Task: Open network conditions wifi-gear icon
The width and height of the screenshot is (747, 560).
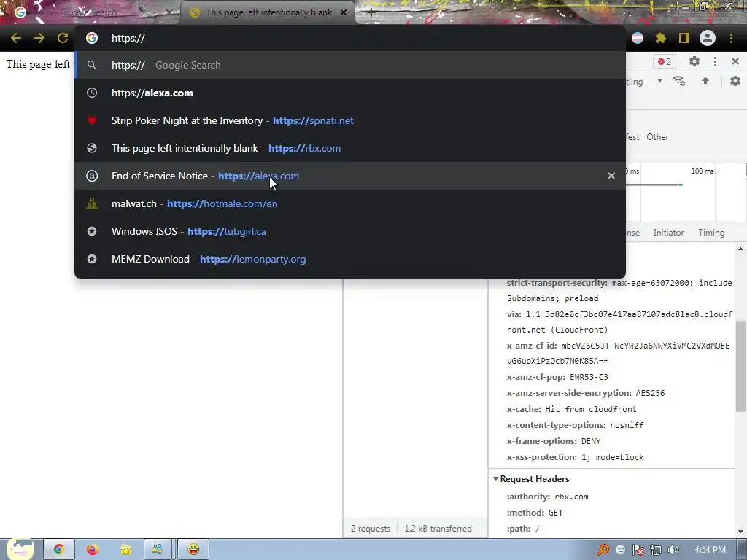Action: [679, 82]
